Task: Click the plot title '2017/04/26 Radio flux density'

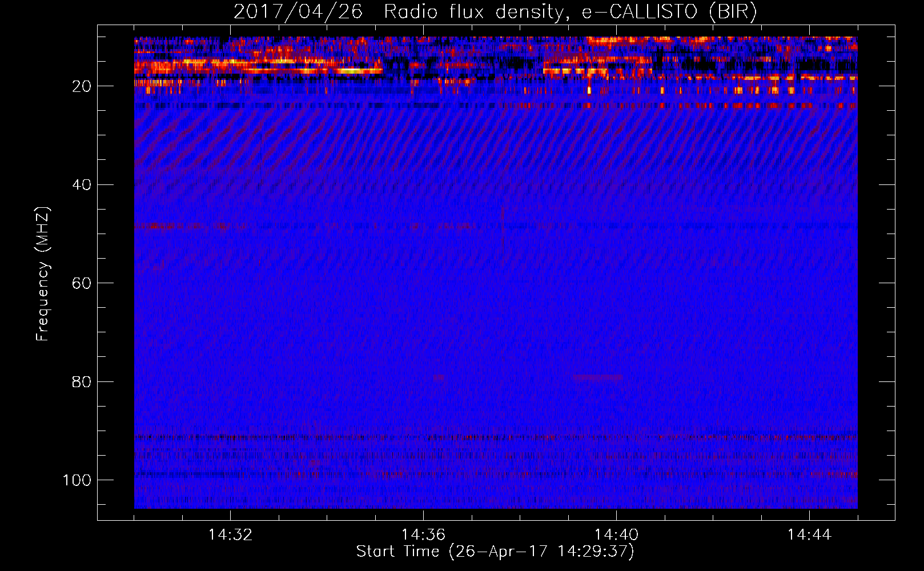Action: click(495, 12)
